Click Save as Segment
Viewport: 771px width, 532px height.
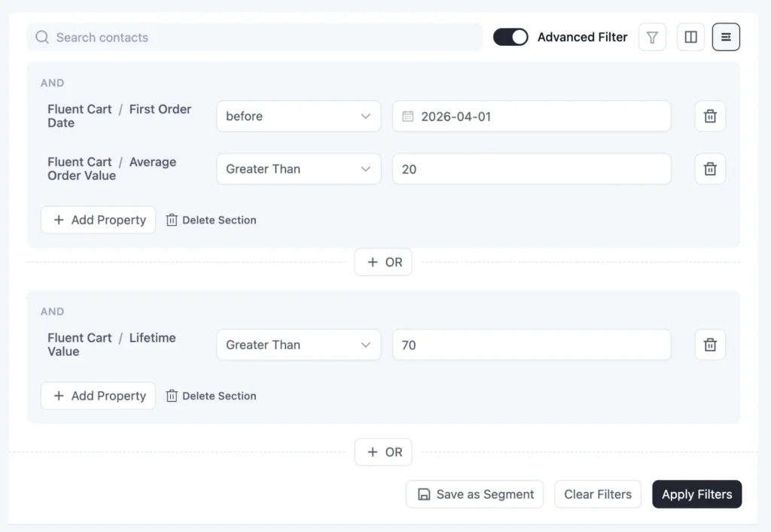(x=474, y=494)
